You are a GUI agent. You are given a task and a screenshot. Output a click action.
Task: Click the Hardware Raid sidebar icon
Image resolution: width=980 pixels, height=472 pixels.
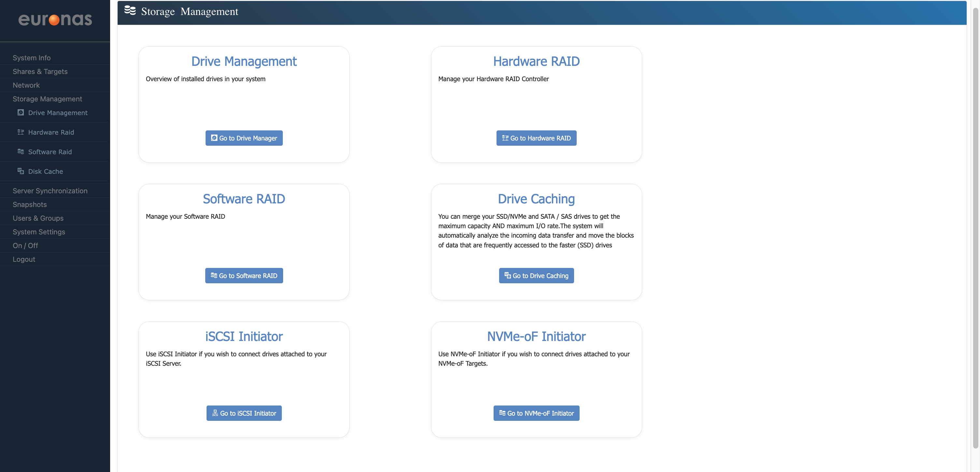point(21,132)
